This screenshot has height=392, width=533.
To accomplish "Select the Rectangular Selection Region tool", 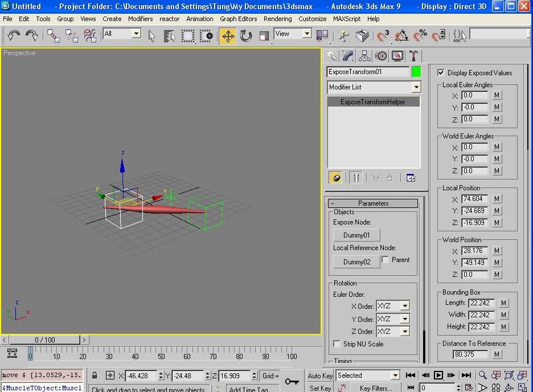I will (188, 35).
